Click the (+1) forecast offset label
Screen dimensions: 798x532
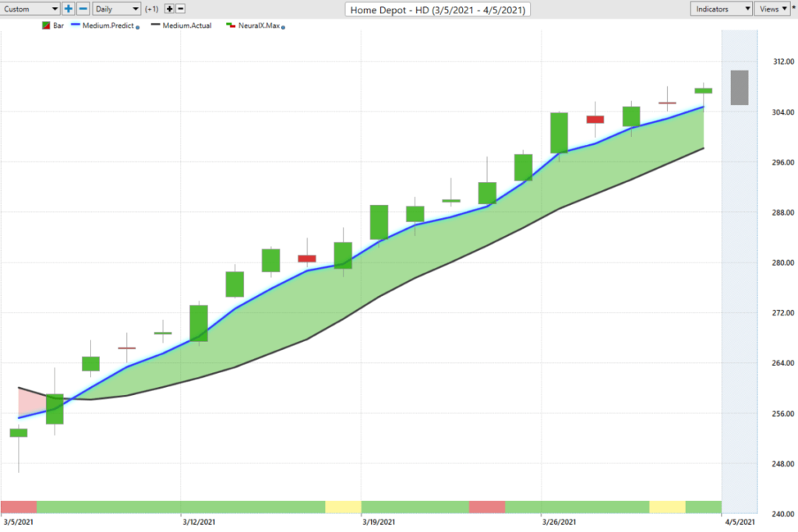152,9
